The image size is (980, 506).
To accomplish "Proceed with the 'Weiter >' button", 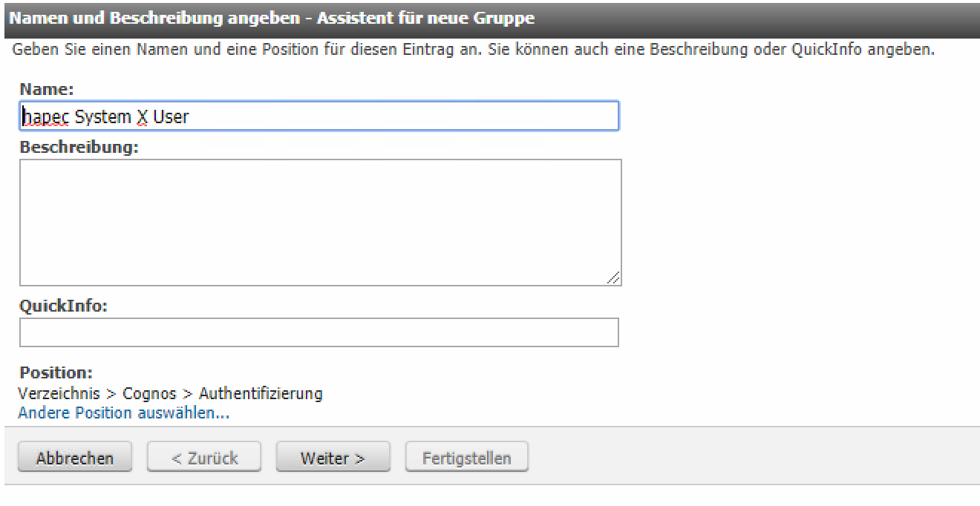I will pyautogui.click(x=333, y=458).
